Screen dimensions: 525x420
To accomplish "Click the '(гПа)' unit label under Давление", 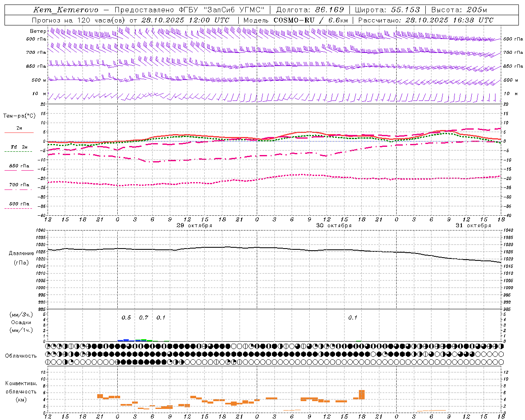I will pos(21,263).
